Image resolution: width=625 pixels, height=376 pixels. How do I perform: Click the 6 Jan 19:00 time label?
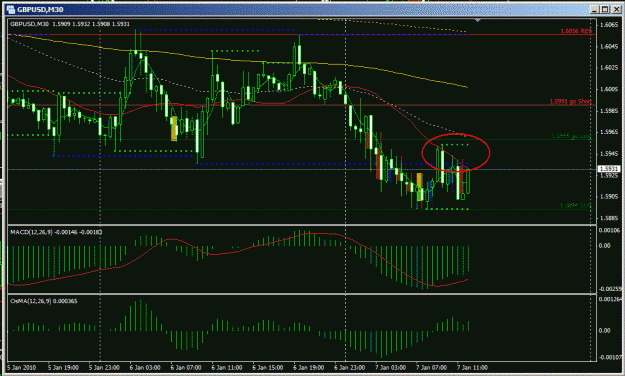309,367
